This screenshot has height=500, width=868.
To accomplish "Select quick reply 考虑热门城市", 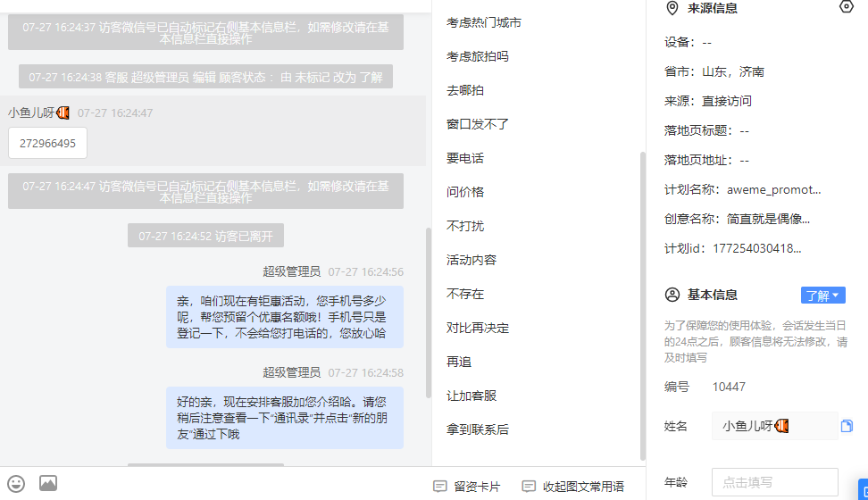I will coord(484,22).
